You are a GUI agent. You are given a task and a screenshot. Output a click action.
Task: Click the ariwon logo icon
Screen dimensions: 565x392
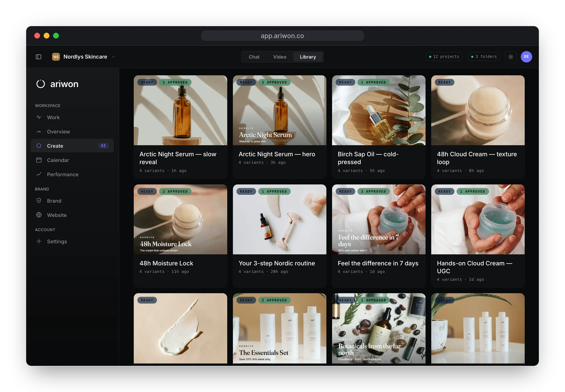pyautogui.click(x=41, y=84)
